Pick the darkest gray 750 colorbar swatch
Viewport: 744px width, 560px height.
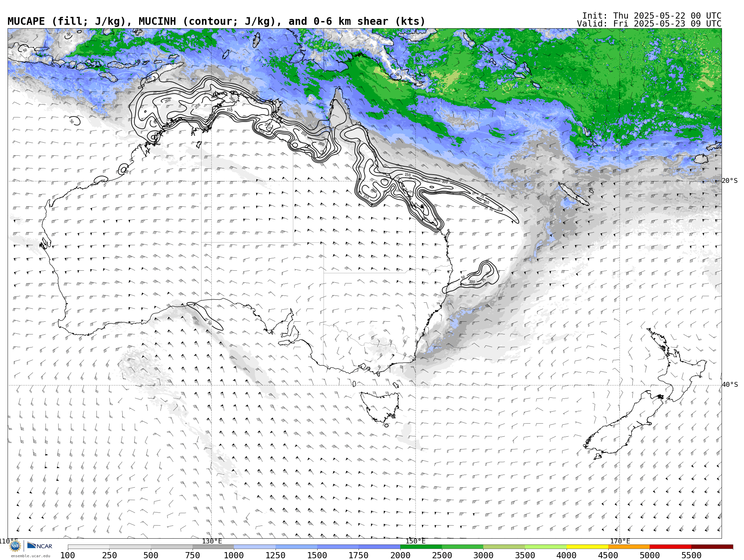pyautogui.click(x=213, y=547)
